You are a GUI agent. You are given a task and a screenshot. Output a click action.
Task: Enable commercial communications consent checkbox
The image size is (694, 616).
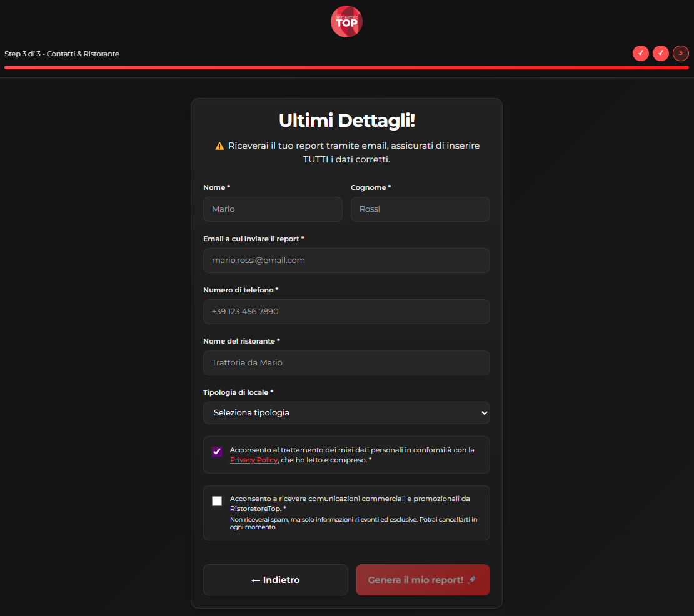217,501
